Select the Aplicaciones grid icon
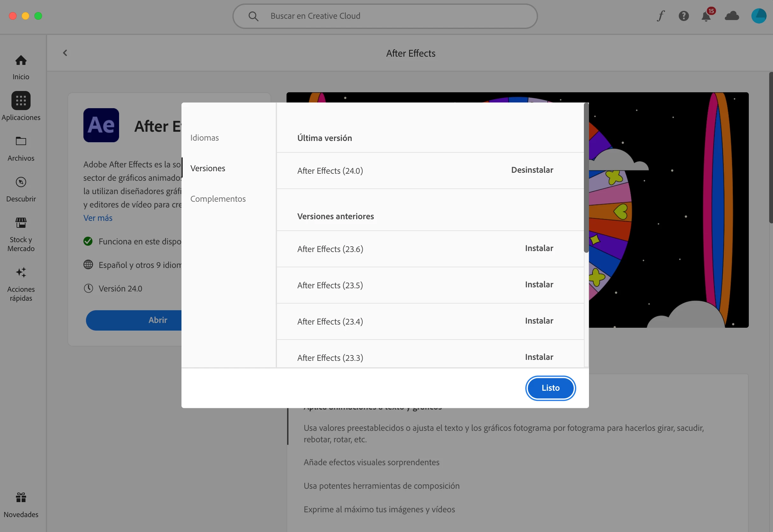The width and height of the screenshot is (773, 532). [x=21, y=101]
